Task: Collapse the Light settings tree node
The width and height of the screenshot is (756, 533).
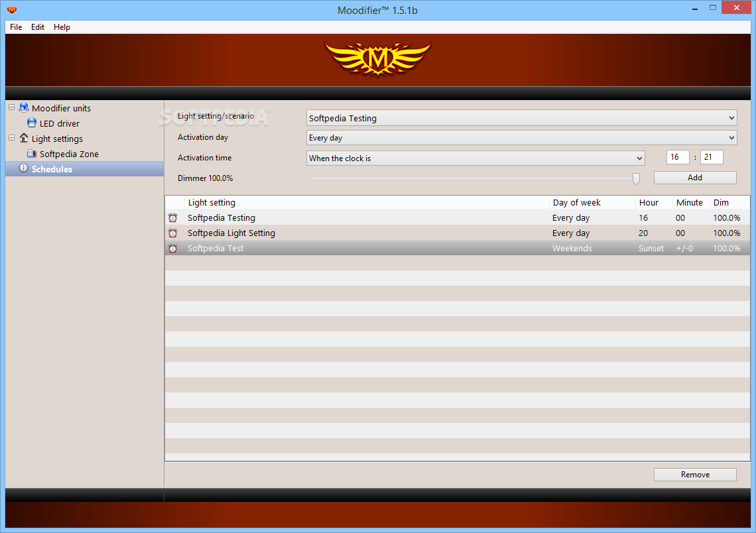Action: point(11,138)
